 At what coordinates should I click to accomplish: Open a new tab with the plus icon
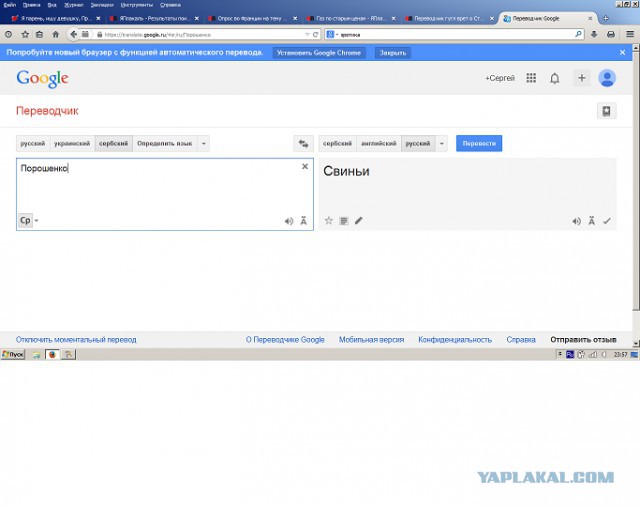coord(606,18)
